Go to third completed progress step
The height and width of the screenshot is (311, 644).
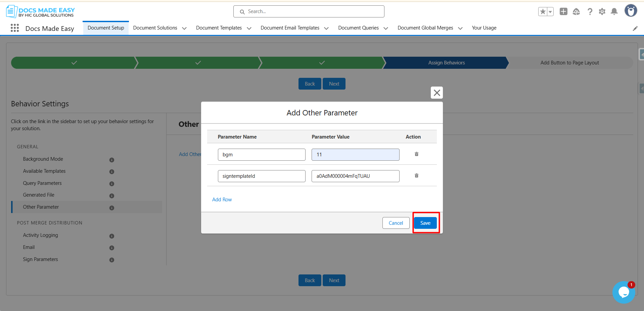tap(322, 63)
